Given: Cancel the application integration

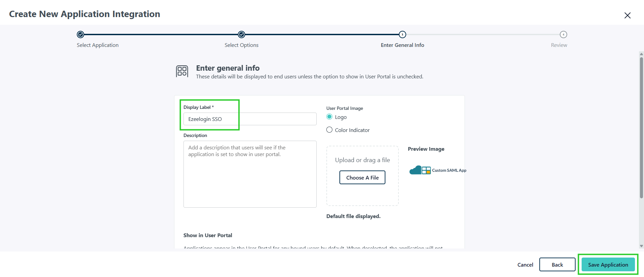Looking at the screenshot, I should (x=525, y=265).
